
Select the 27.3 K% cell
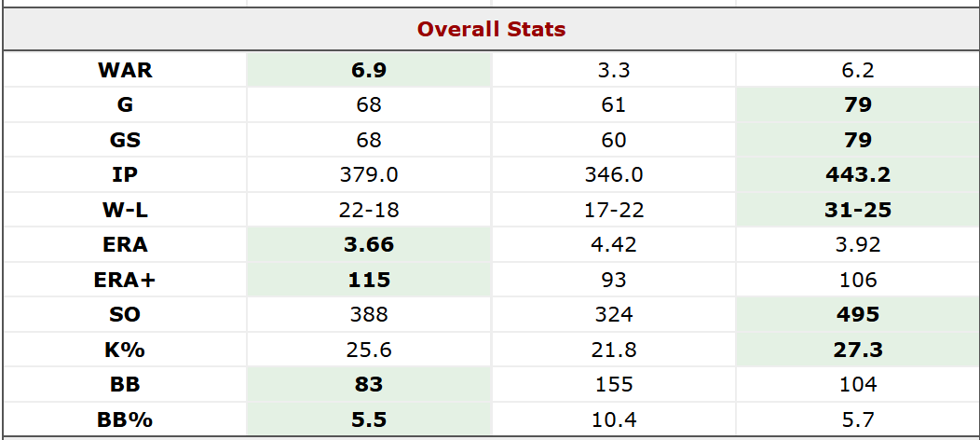[x=857, y=350]
